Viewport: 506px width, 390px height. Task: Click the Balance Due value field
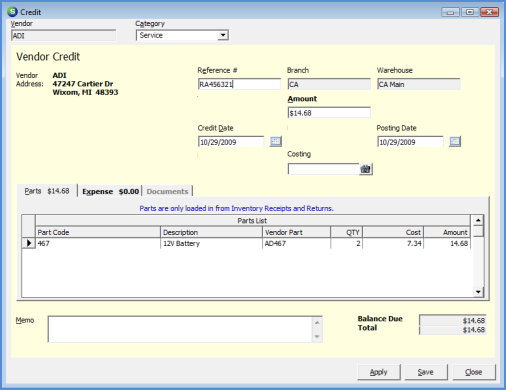(453, 320)
